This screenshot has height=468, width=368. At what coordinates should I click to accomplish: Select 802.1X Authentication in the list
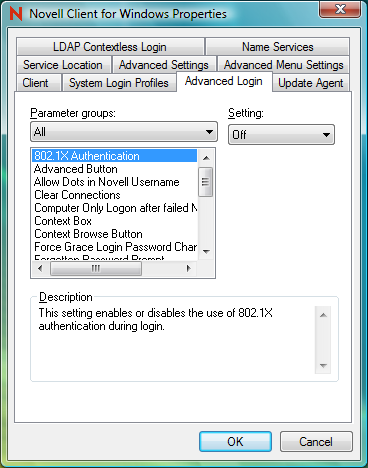click(114, 156)
